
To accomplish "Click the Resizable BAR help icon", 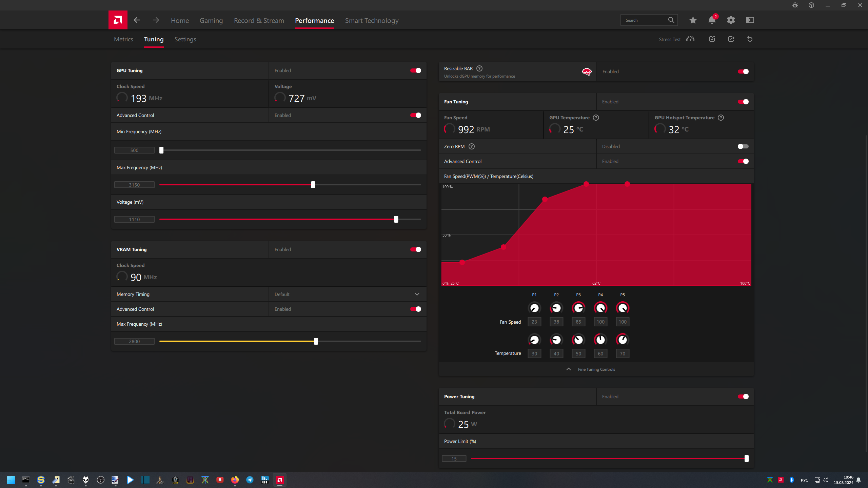I will click(479, 68).
